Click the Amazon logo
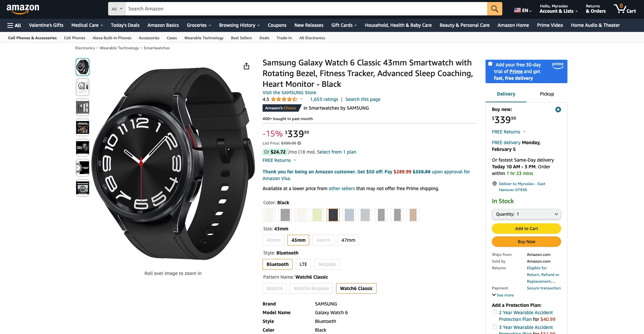This screenshot has height=334, width=644. pyautogui.click(x=23, y=9)
